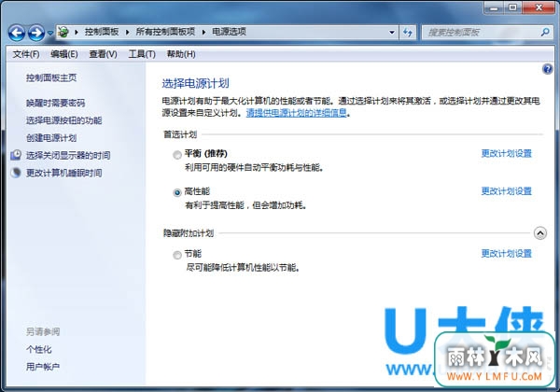Click the 控制面板 breadcrumb
The height and width of the screenshot is (392, 560).
[x=102, y=32]
